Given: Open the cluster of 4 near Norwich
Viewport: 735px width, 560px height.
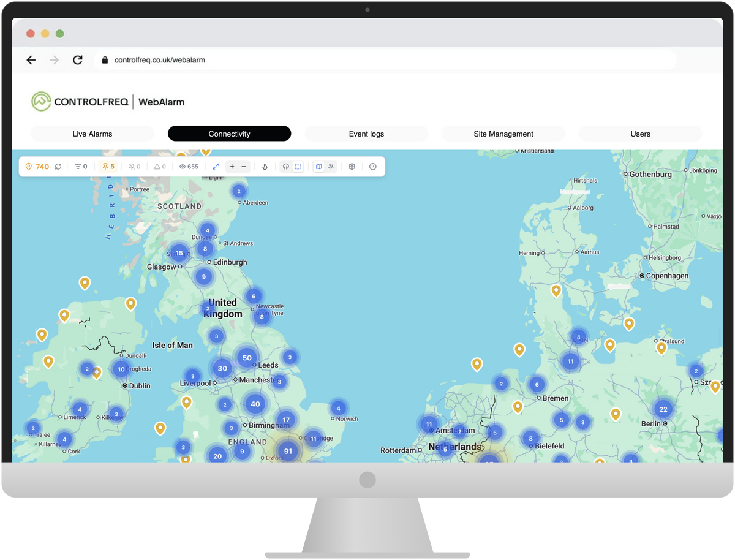Looking at the screenshot, I should click(x=339, y=408).
